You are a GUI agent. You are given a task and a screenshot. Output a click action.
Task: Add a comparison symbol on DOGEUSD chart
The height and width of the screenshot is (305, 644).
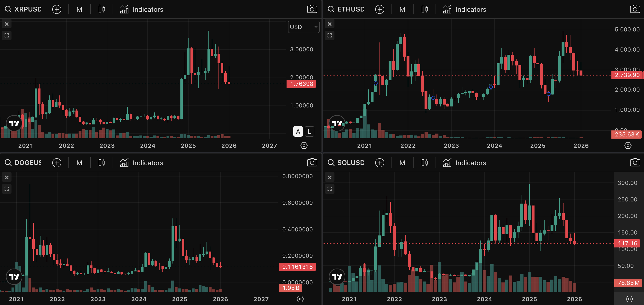tap(57, 163)
